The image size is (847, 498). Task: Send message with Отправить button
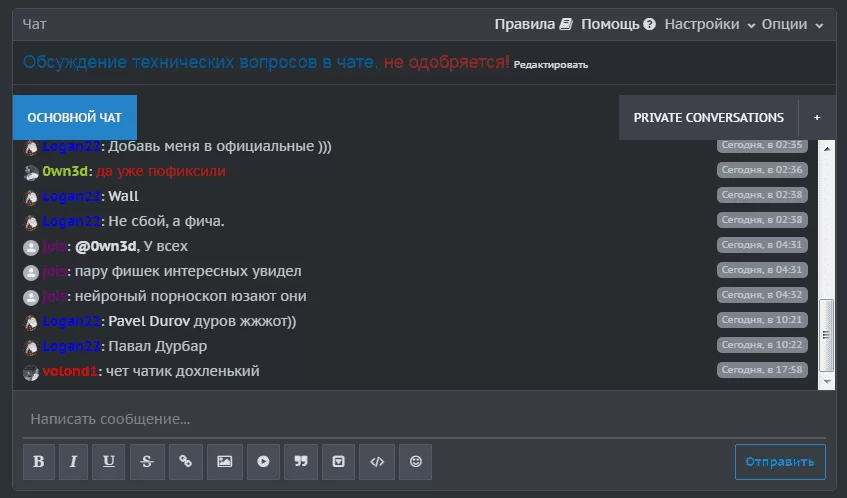pyautogui.click(x=780, y=462)
